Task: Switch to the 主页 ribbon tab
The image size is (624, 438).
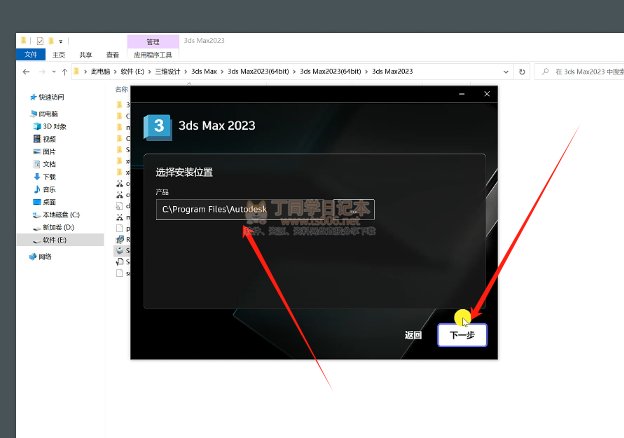Action: (58, 55)
